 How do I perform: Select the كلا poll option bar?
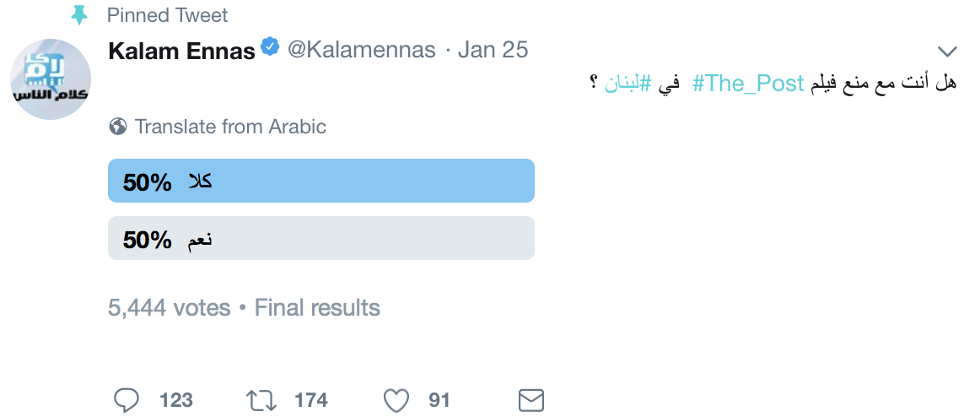pos(321,181)
